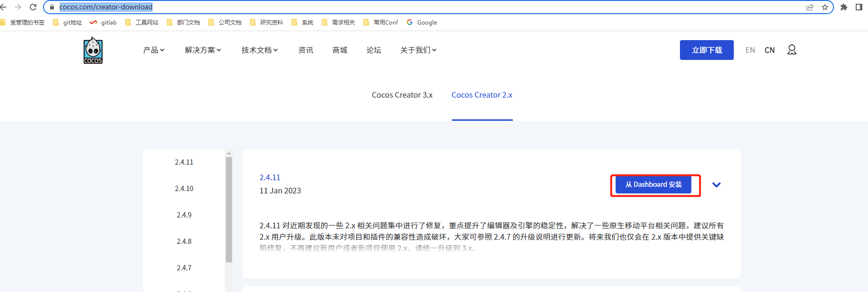Open the Google bookmark
This screenshot has height=292, width=868.
point(422,22)
